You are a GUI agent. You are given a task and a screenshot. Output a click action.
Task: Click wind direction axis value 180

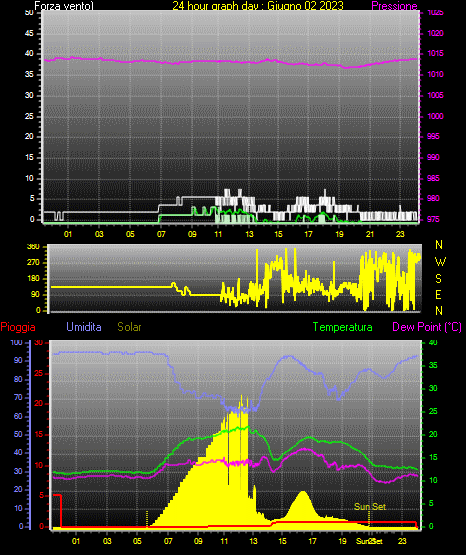point(33,279)
